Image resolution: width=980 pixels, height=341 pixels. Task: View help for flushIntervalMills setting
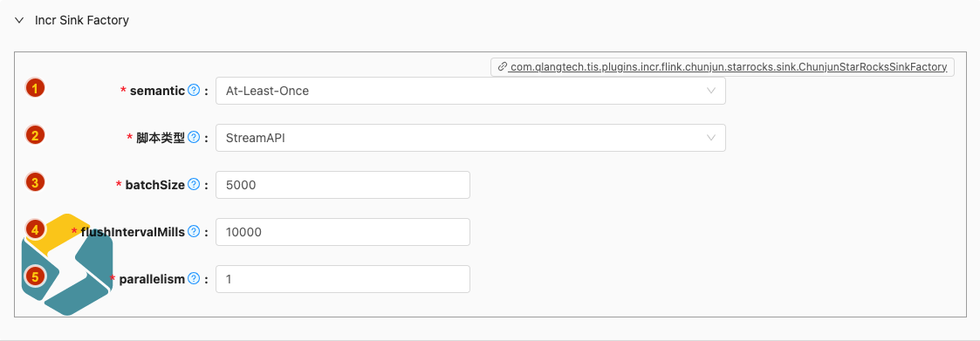(194, 232)
